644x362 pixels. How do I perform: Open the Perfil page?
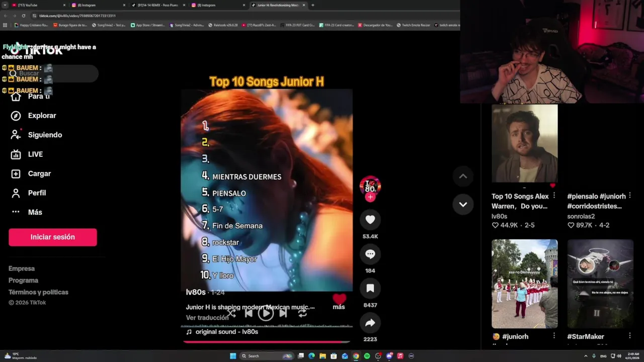(x=37, y=193)
